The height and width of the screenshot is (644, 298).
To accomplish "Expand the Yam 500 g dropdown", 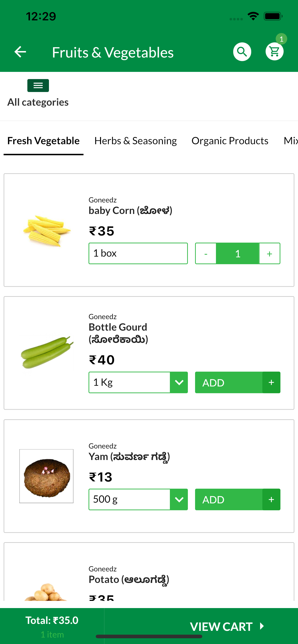I will pyautogui.click(x=179, y=500).
